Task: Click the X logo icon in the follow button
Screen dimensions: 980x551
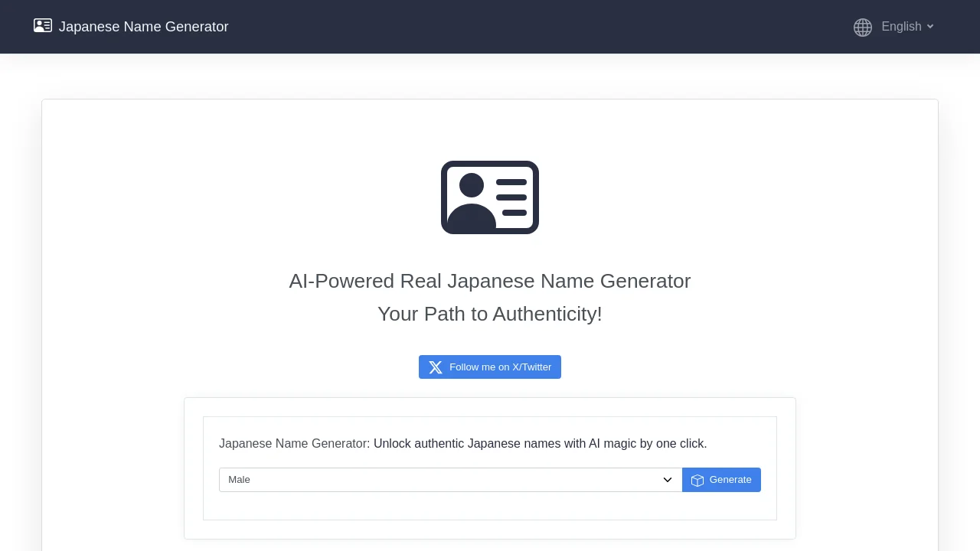Action: coord(436,367)
